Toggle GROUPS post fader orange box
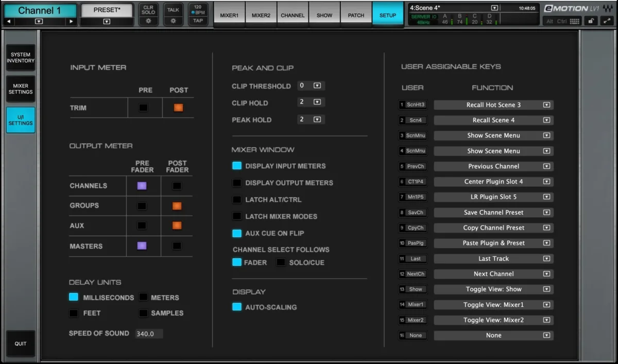Viewport: 618px width, 364px height. click(177, 206)
